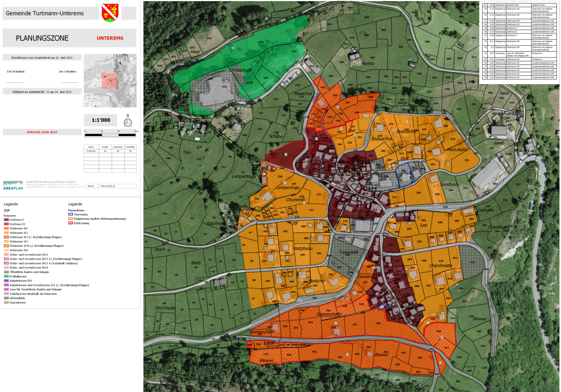Click the Mattjibedu label on the map
The image size is (561, 392).
[303, 248]
